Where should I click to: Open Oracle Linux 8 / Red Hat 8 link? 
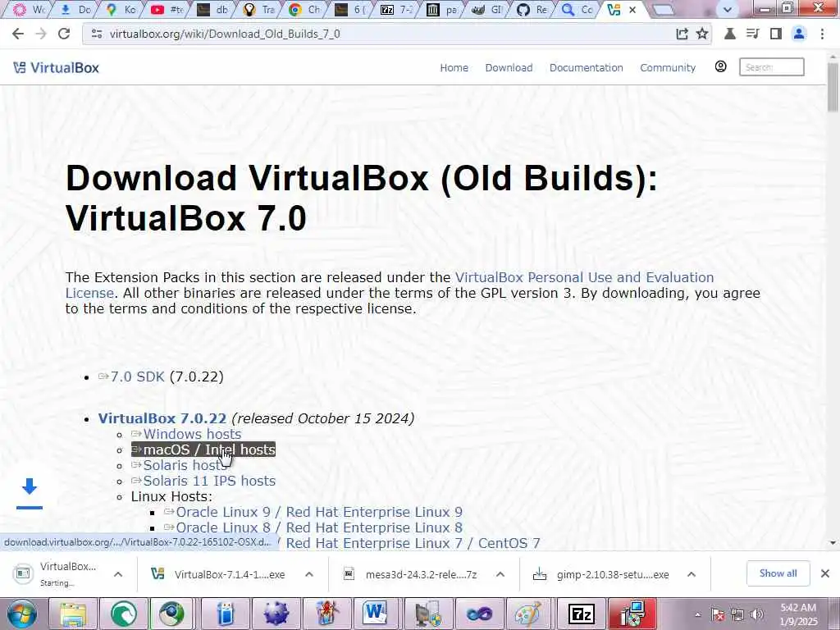click(x=319, y=527)
